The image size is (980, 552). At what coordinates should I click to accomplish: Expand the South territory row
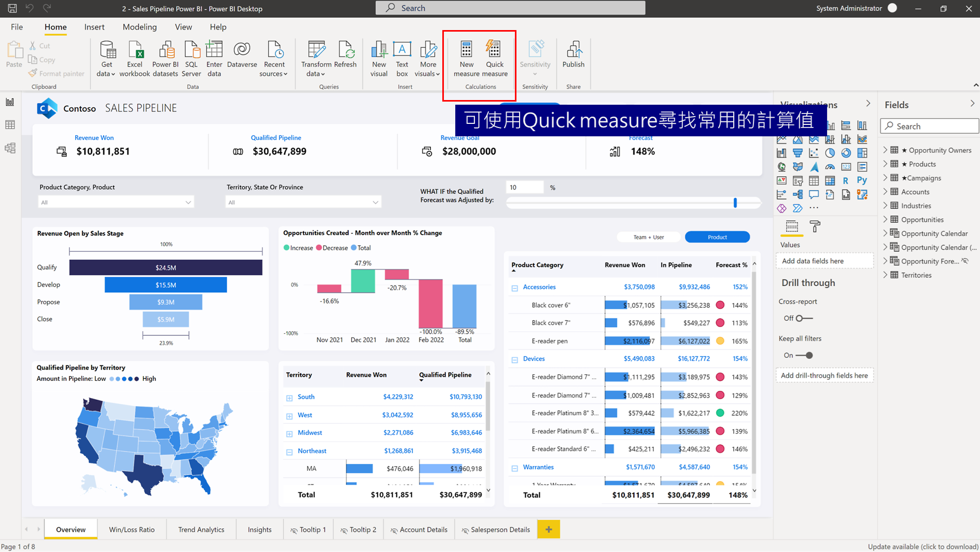tap(289, 398)
